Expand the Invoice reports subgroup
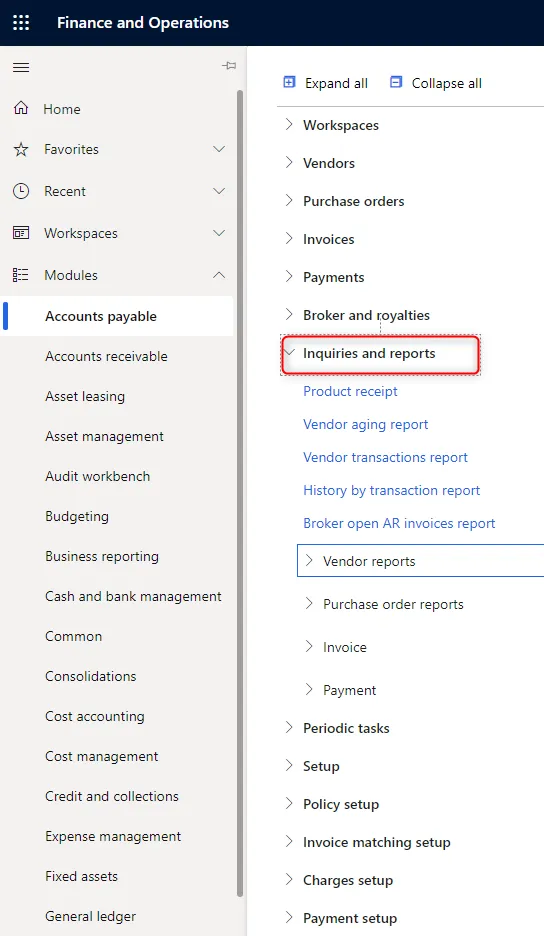 pyautogui.click(x=309, y=646)
